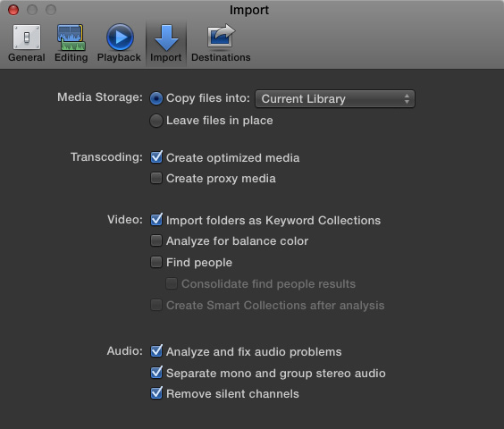This screenshot has width=504, height=429.
Task: Open the Destinations share icon
Action: click(x=221, y=36)
